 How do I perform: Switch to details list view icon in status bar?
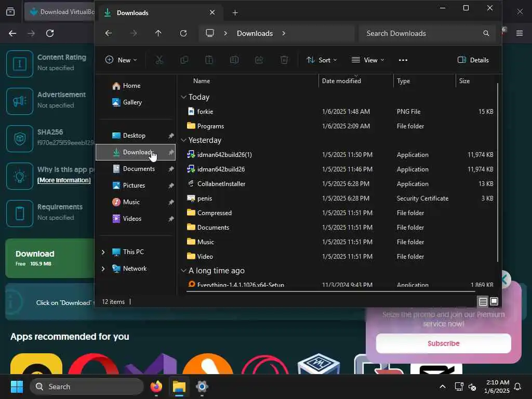click(x=483, y=301)
